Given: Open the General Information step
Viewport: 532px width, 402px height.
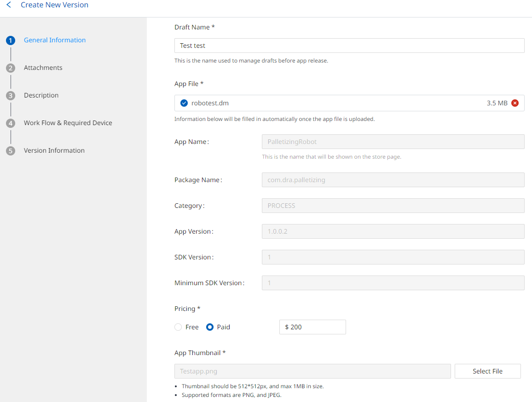Looking at the screenshot, I should coord(55,40).
